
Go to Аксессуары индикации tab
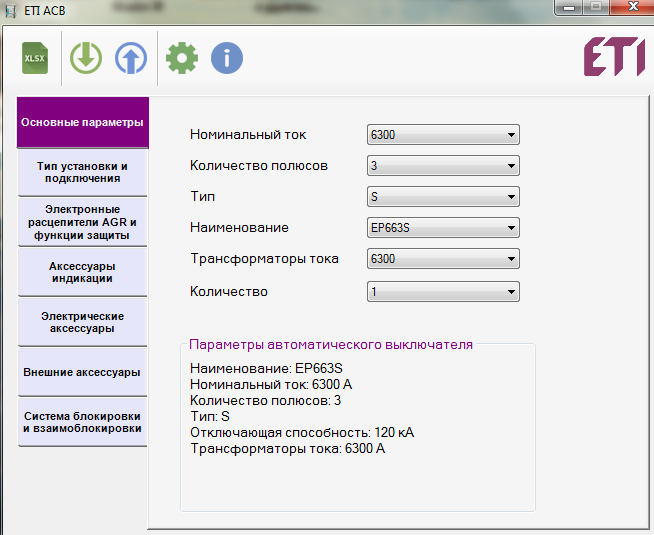[83, 272]
